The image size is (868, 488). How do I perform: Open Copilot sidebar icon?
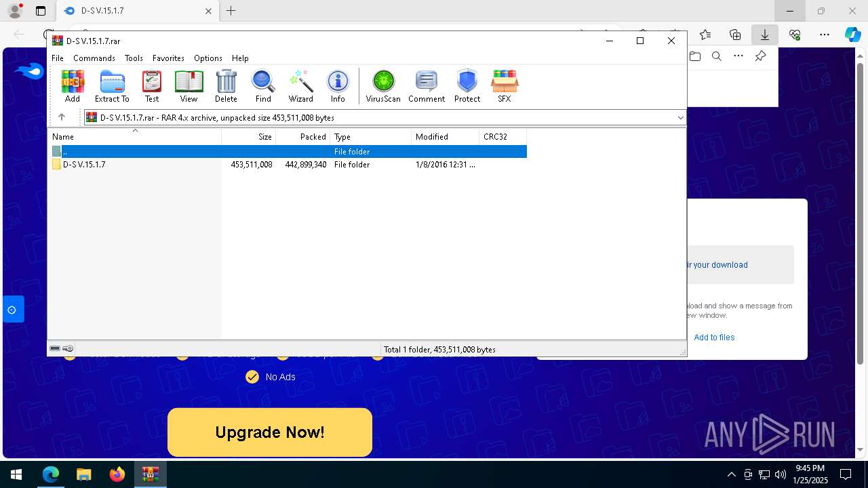click(852, 35)
